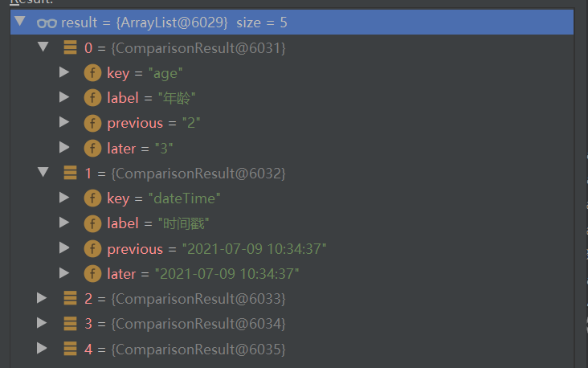Click the glasses watch icon beside result

point(47,23)
